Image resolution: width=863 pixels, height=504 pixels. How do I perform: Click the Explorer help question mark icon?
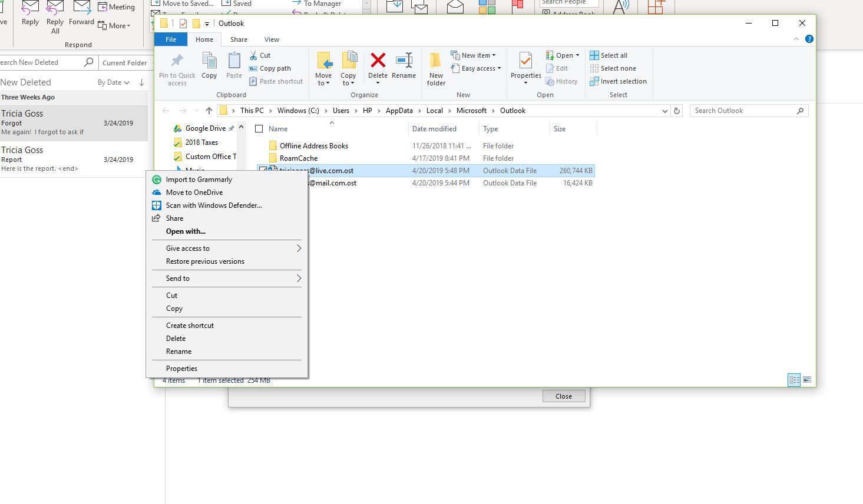click(809, 39)
